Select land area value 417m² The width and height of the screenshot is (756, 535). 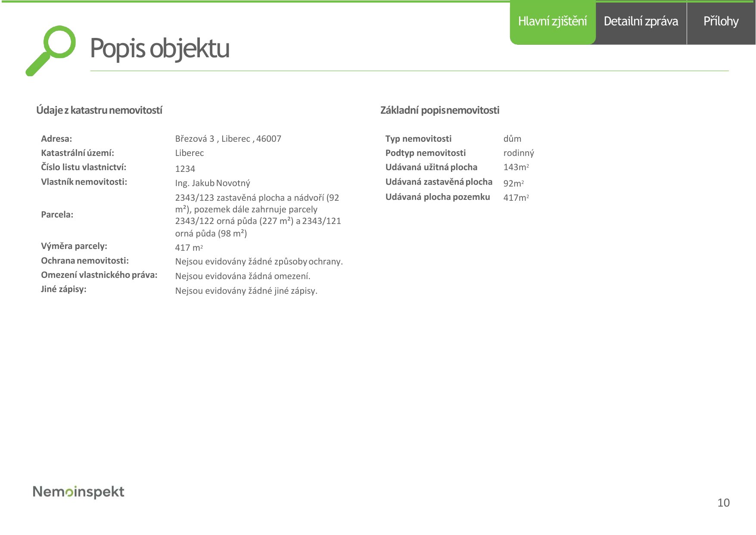(516, 198)
